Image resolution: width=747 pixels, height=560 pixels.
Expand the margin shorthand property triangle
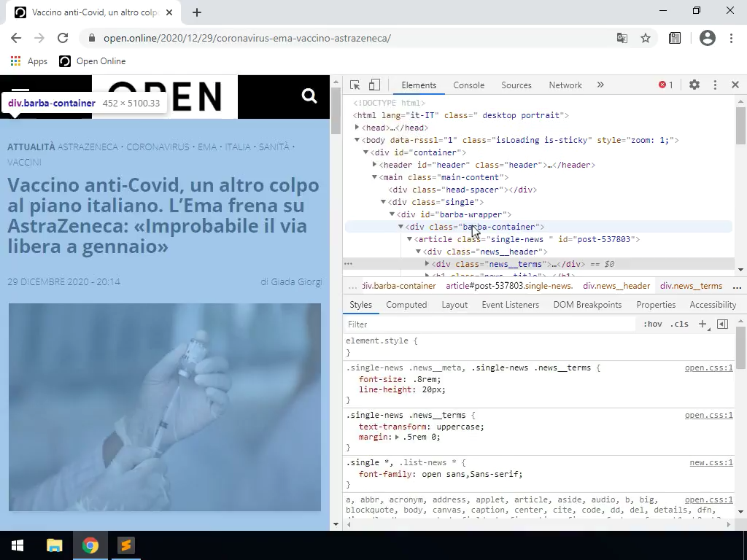pyautogui.click(x=397, y=437)
